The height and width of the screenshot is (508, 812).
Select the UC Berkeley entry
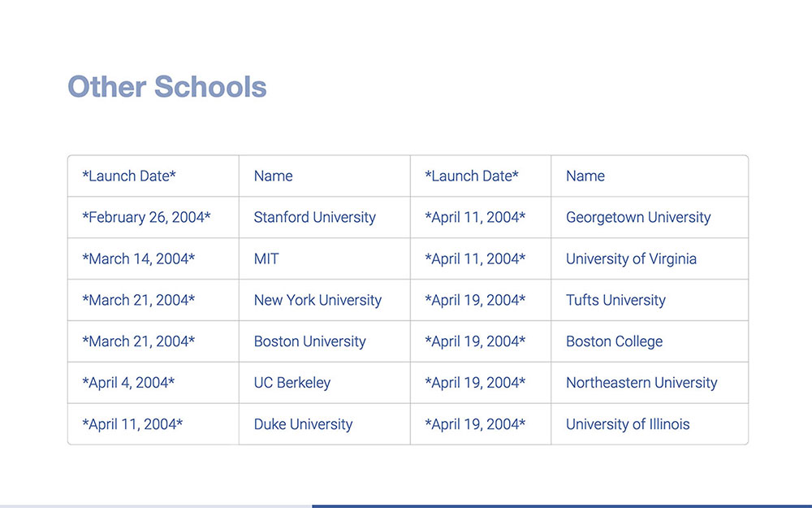click(292, 383)
